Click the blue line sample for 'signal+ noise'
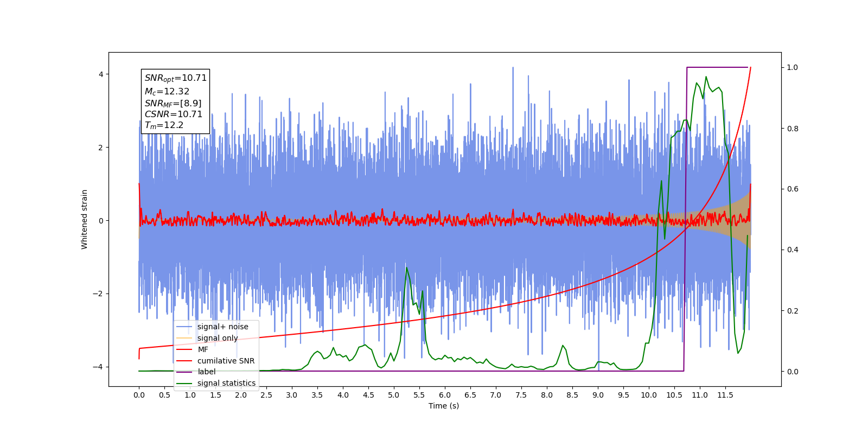Image resolution: width=868 pixels, height=434 pixels. point(184,327)
